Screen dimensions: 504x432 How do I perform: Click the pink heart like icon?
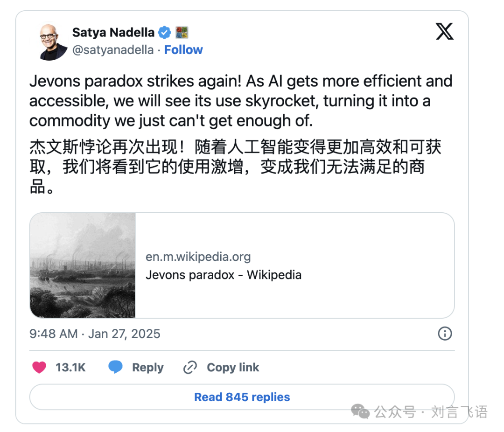[x=39, y=367]
